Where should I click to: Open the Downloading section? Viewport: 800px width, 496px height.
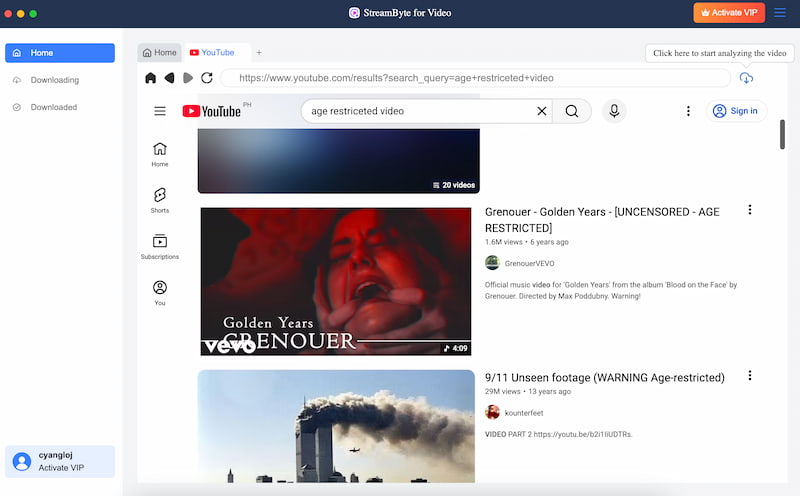click(60, 80)
